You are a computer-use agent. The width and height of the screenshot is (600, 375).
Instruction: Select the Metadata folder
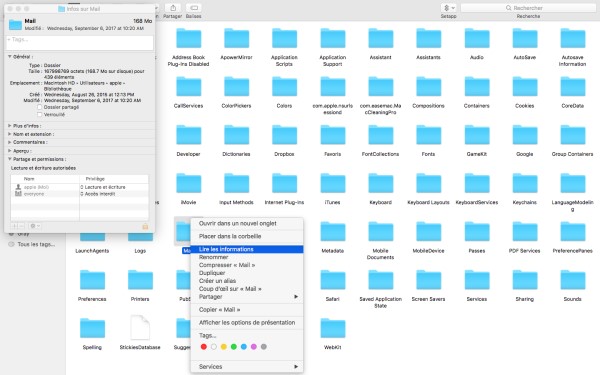(x=333, y=232)
